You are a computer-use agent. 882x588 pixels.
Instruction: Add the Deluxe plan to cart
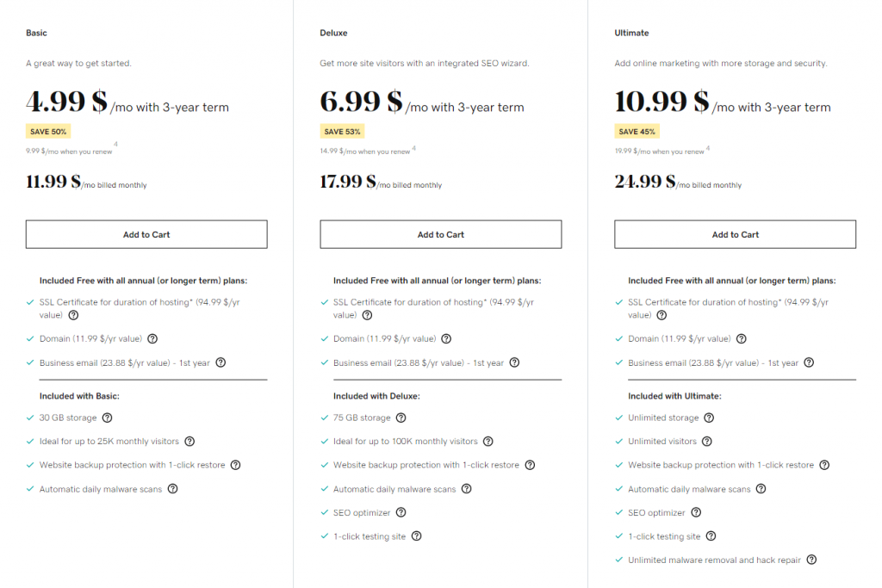tap(440, 234)
